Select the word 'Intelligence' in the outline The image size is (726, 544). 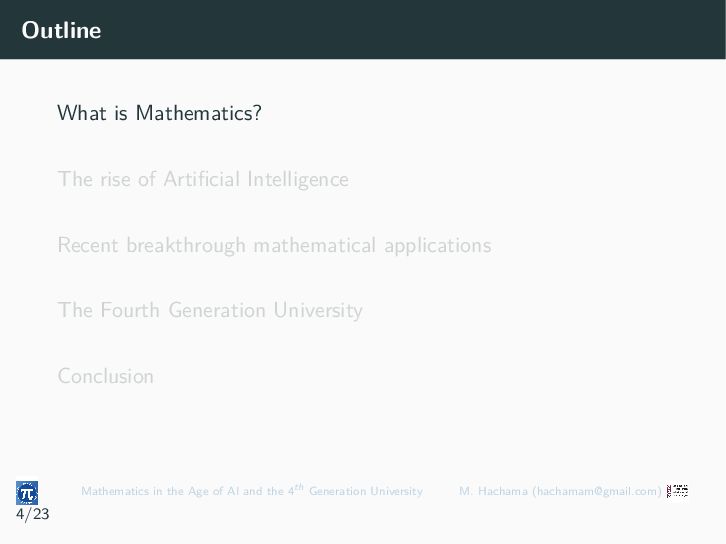click(298, 180)
